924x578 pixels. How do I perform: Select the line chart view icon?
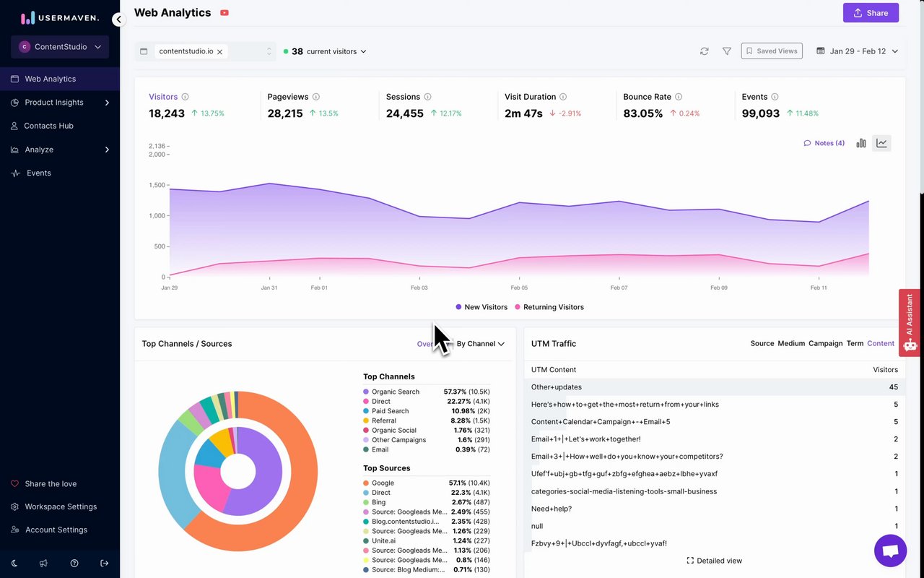click(881, 143)
